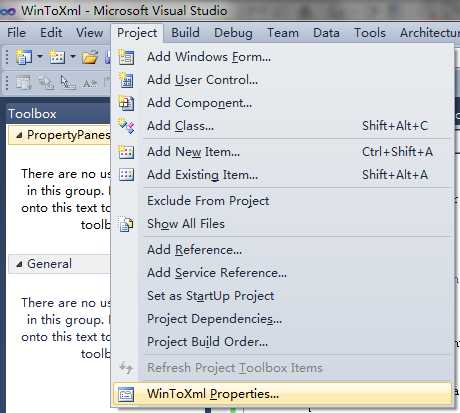Open the Team menu

point(283,33)
